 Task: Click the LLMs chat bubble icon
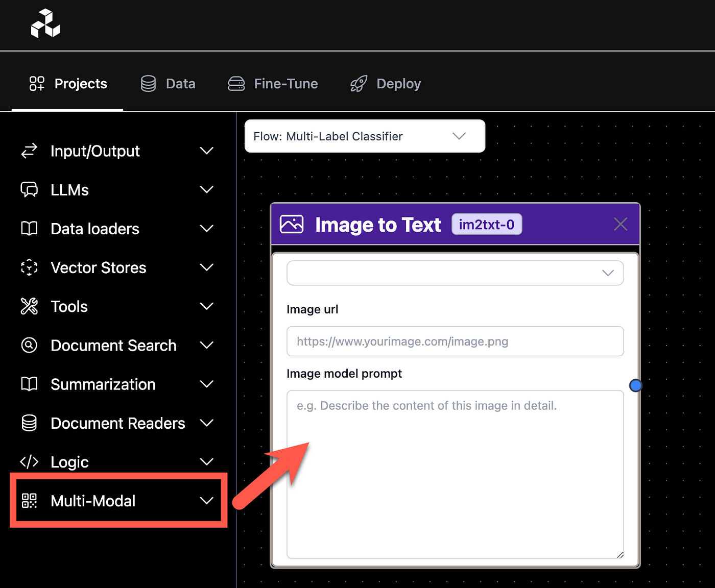pyautogui.click(x=29, y=189)
